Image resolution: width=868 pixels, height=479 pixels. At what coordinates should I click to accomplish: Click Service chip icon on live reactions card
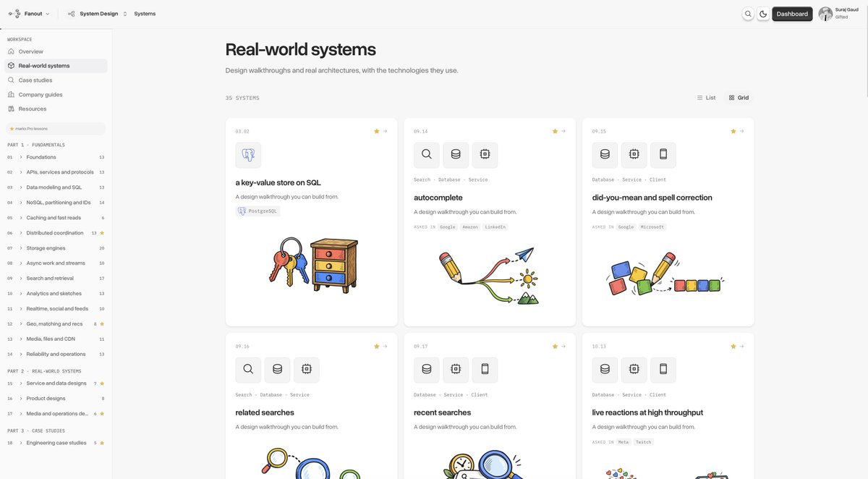634,370
